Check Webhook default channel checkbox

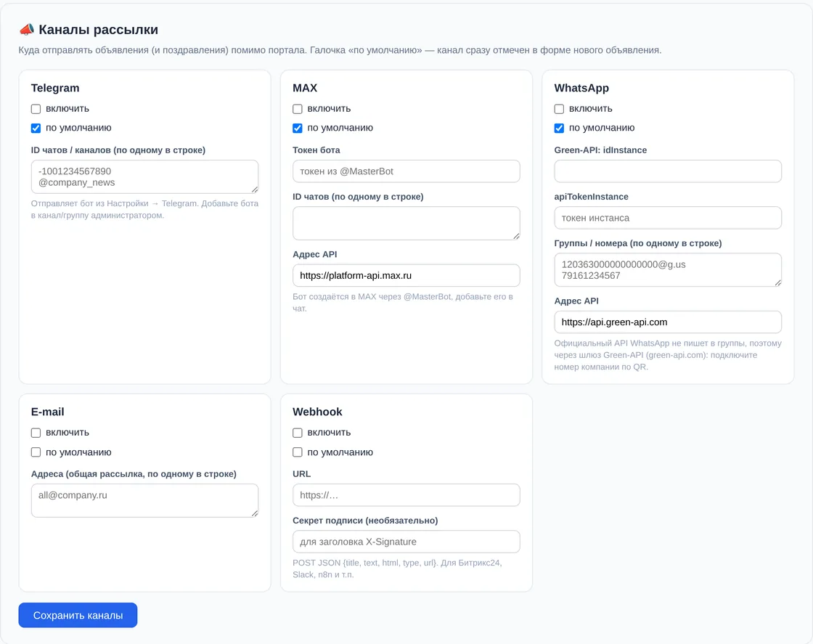point(298,452)
